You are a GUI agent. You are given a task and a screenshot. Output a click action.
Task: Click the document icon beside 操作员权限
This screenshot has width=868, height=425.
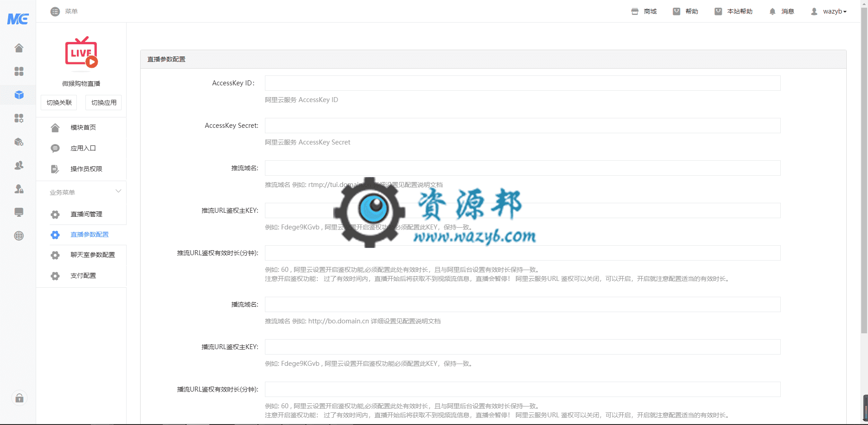tap(55, 169)
